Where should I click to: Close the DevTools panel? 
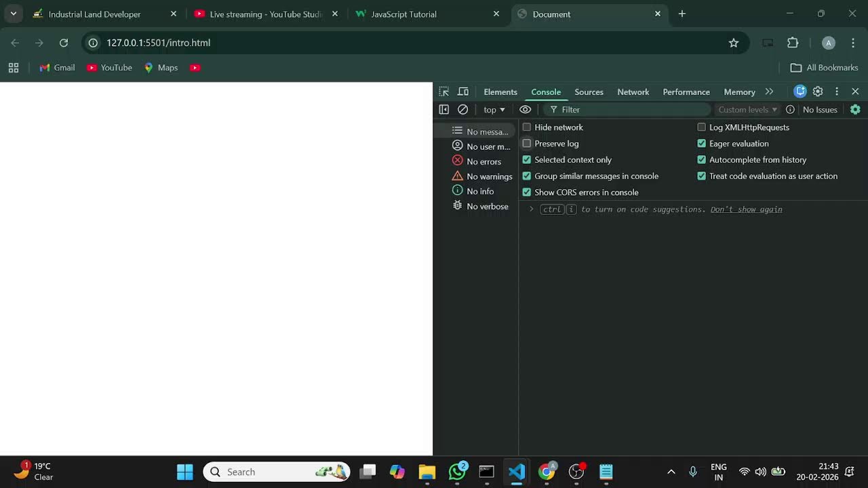(x=855, y=91)
